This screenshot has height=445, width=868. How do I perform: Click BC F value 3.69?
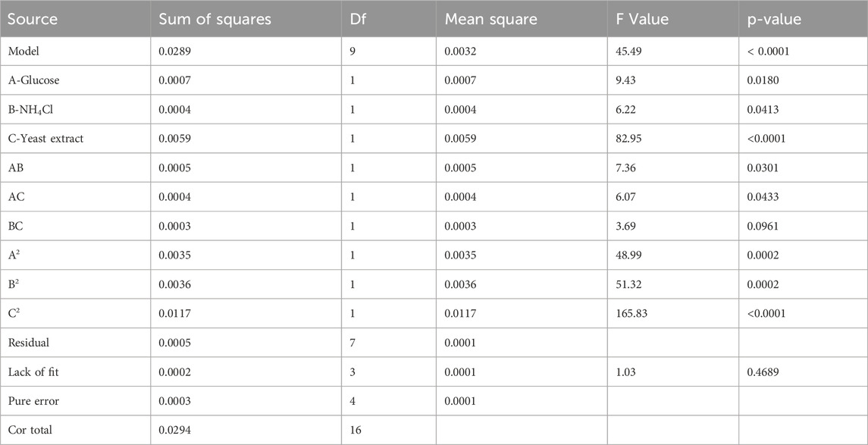pos(627,226)
